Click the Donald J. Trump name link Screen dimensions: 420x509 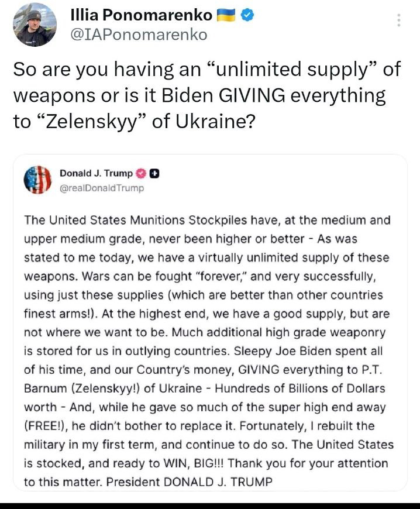(x=96, y=173)
